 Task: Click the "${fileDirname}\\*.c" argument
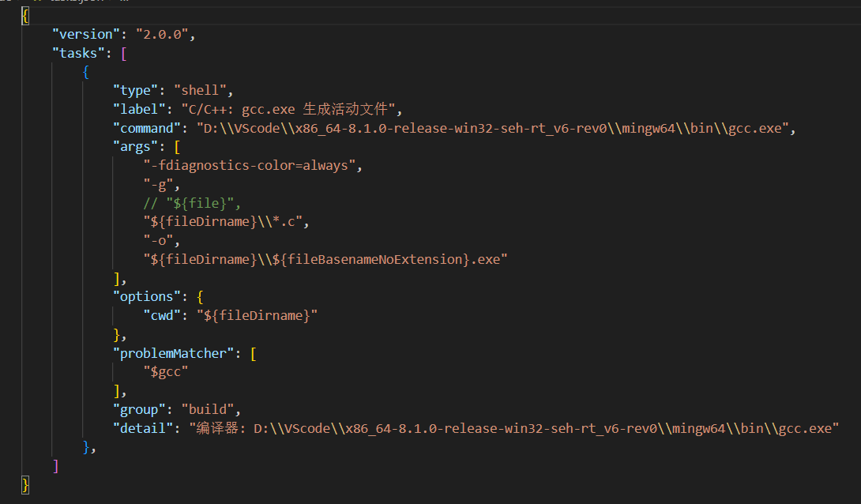223,222
